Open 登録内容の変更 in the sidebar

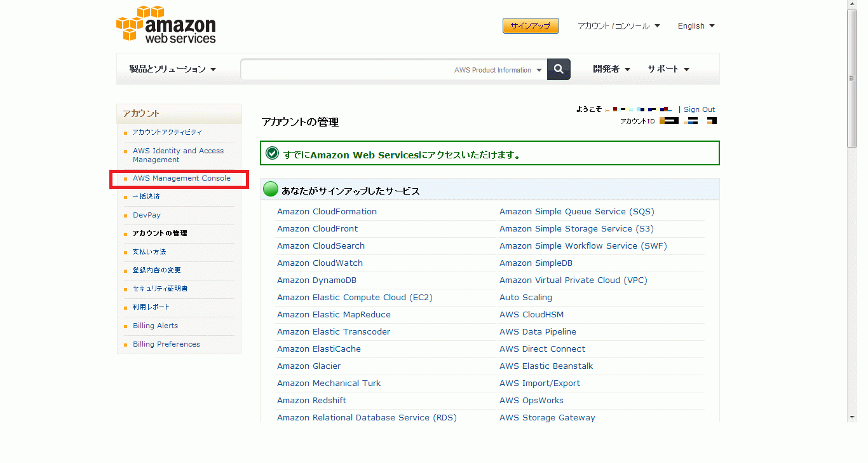156,270
